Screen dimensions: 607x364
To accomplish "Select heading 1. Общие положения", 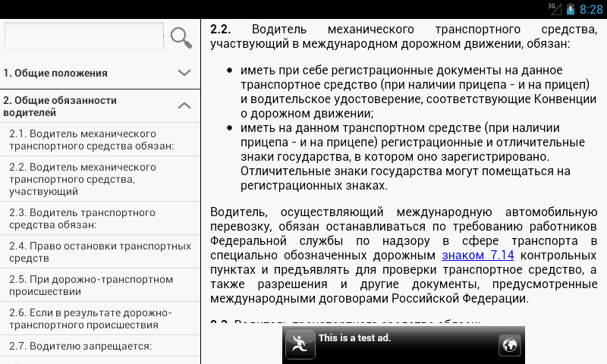I will [x=55, y=73].
